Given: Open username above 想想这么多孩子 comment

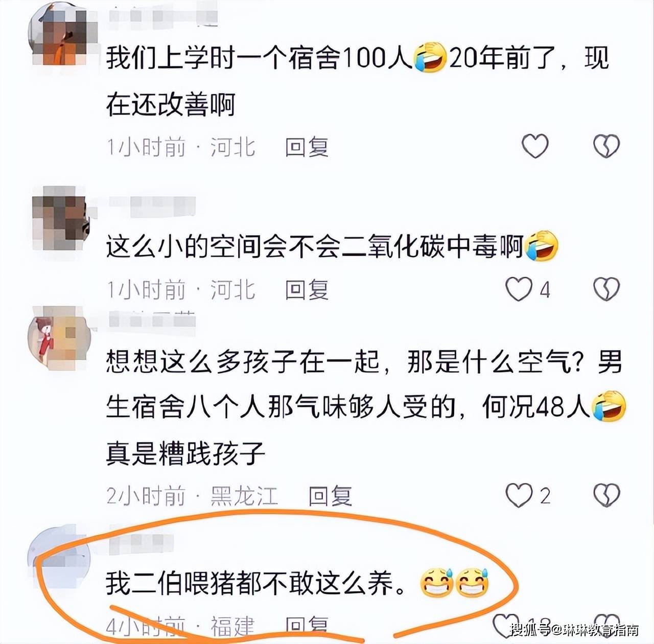Looking at the screenshot, I should click(x=152, y=319).
